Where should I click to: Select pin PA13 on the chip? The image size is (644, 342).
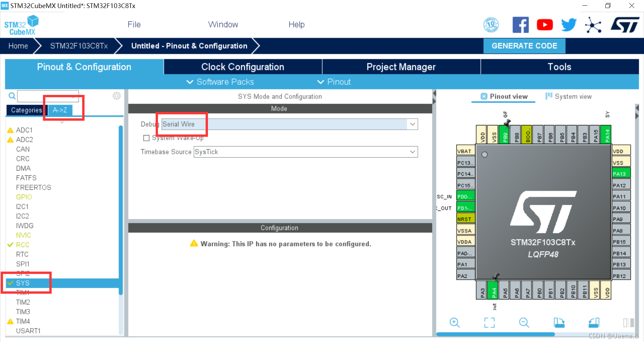coord(621,174)
